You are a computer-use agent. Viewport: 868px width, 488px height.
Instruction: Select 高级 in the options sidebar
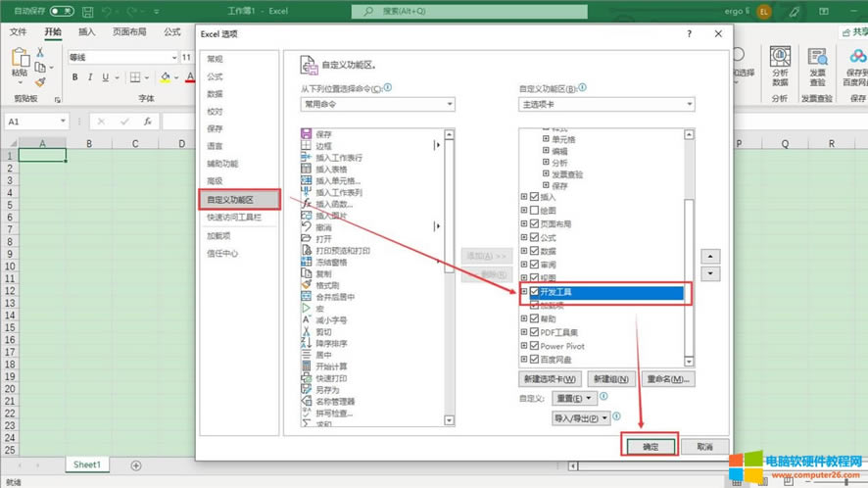(215, 181)
